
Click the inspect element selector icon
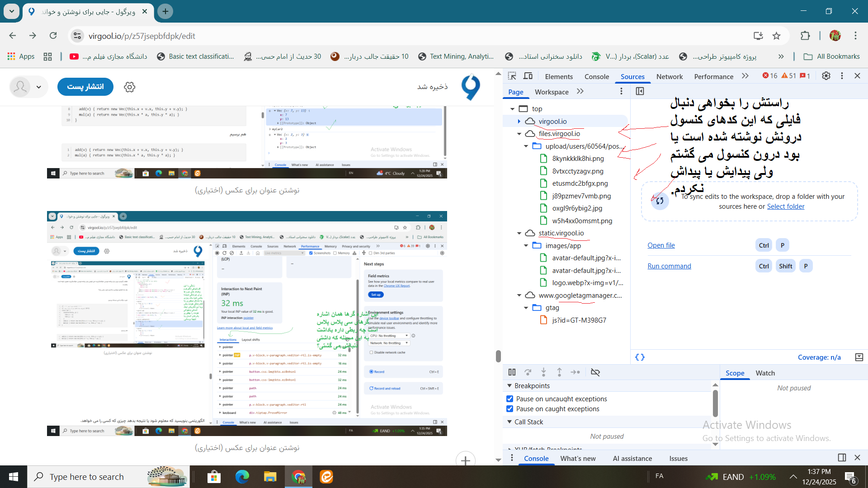coord(512,76)
